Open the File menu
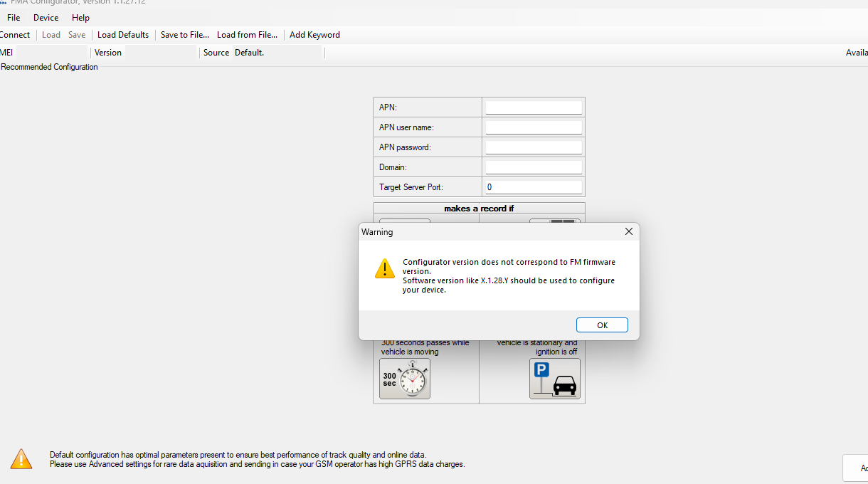868x484 pixels. 14,18
